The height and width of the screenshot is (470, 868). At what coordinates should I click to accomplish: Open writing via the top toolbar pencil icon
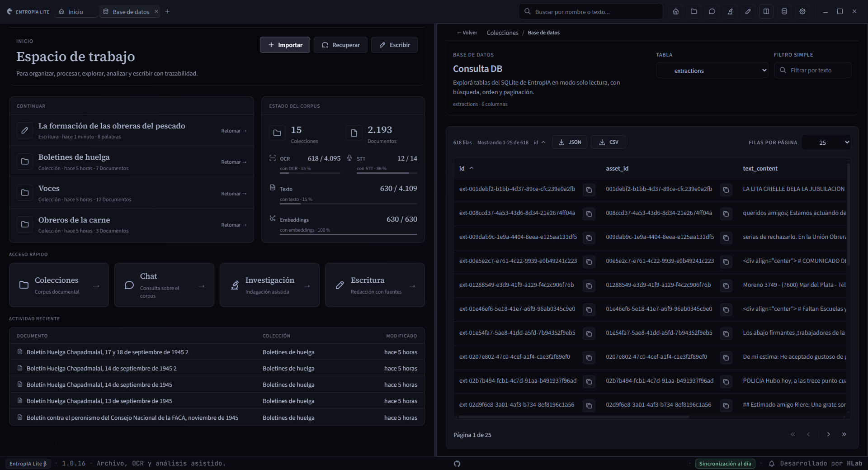(748, 12)
